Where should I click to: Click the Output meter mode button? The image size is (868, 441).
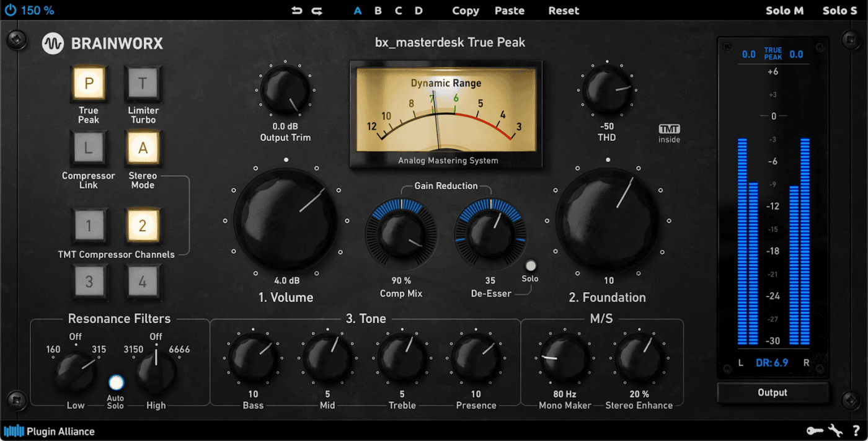(x=772, y=393)
